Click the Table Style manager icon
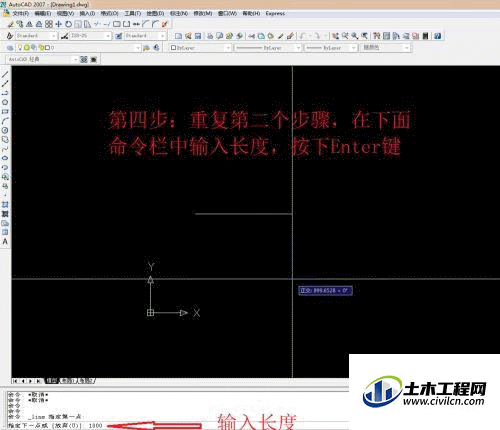The image size is (500, 430). [x=118, y=36]
